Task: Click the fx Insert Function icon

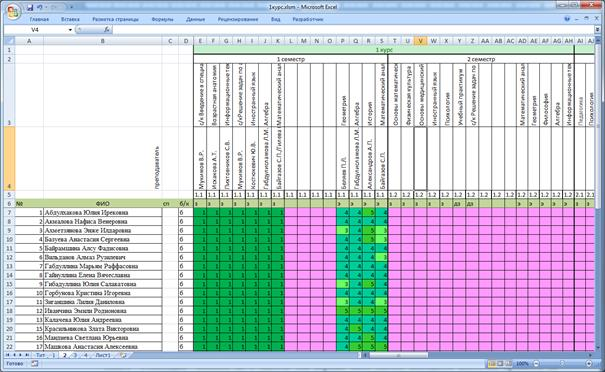Action: [x=107, y=30]
